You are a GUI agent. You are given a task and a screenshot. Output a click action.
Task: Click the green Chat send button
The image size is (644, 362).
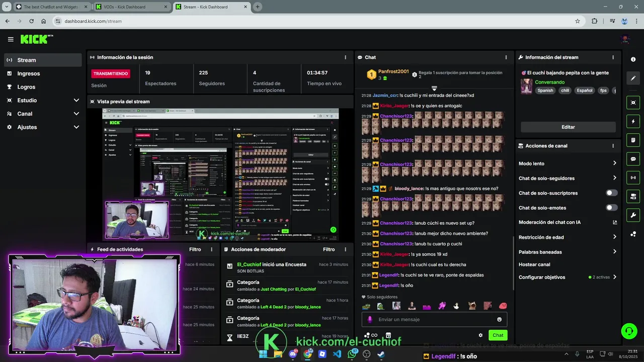(498, 335)
